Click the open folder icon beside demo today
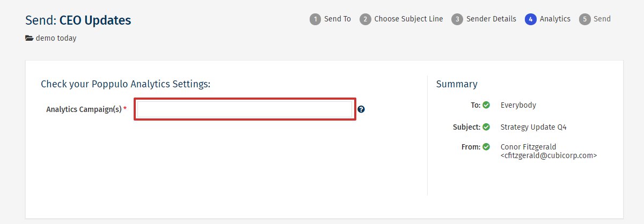The image size is (644, 224). coord(30,39)
